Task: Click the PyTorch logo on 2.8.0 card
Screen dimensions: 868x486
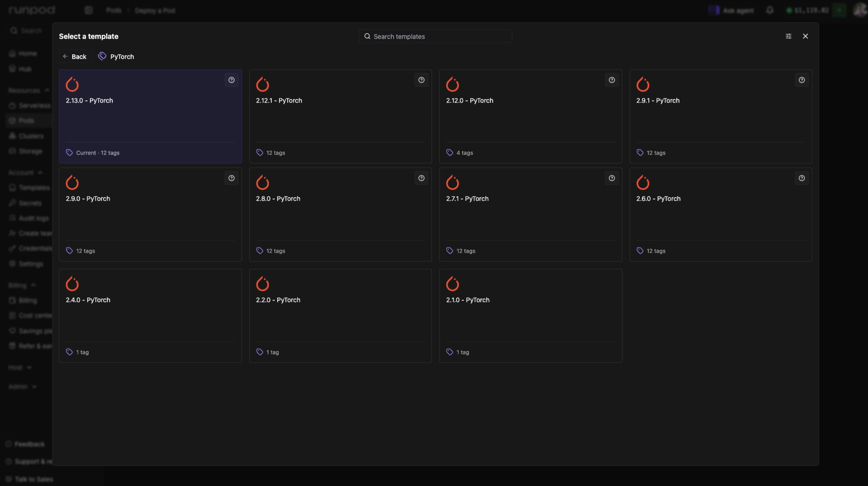Action: pyautogui.click(x=263, y=183)
